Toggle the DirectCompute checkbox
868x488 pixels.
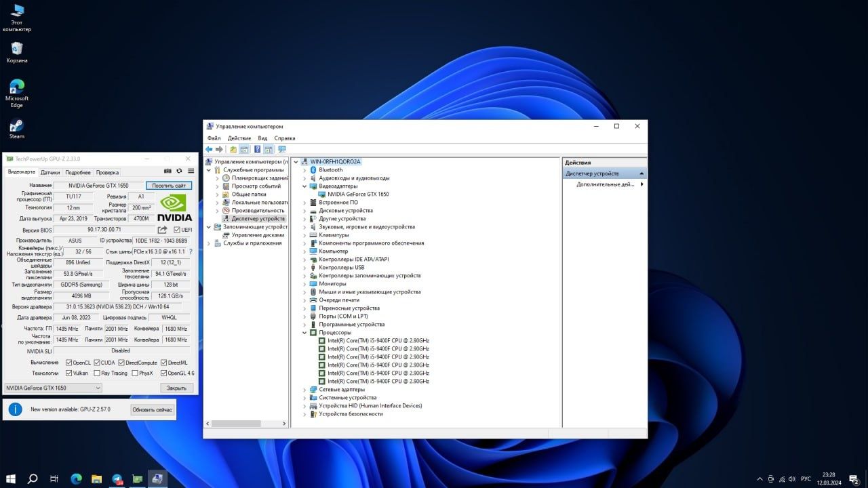tap(121, 363)
